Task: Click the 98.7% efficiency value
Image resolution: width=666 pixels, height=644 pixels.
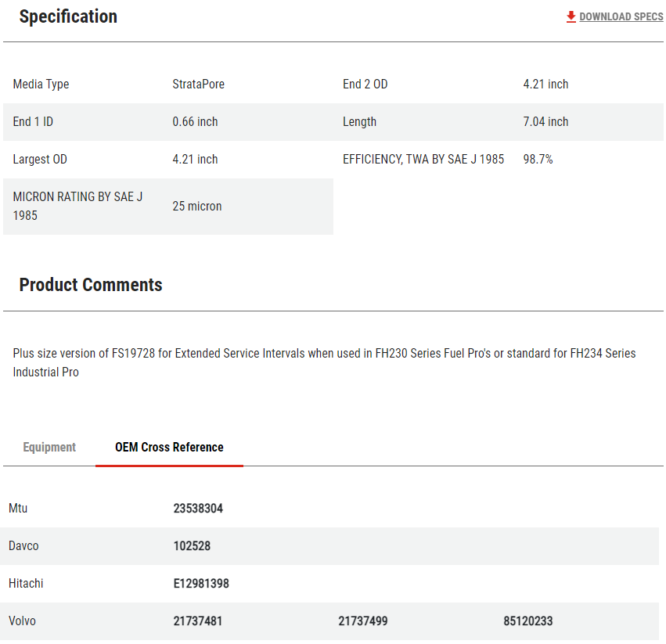Action: coord(538,160)
